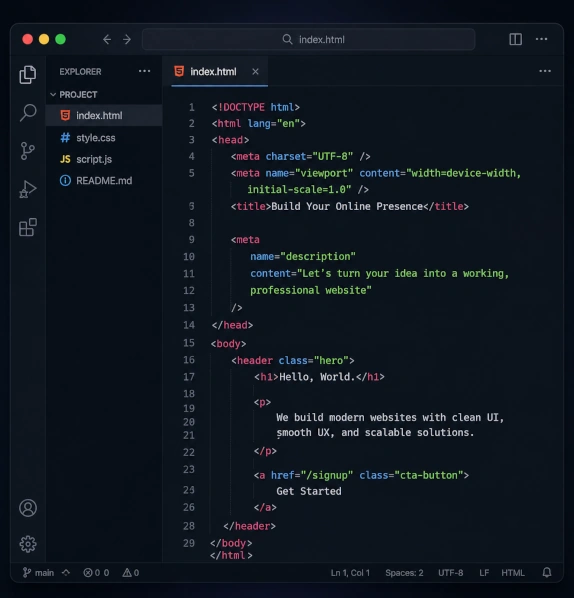Click the Hello, World. heading text
Screen dimensions: 574x598
(317, 377)
